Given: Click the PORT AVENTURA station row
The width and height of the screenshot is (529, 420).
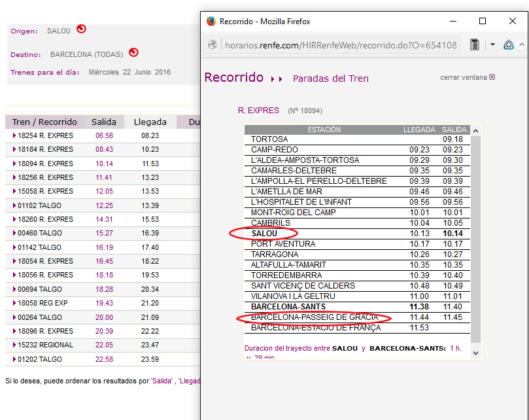Looking at the screenshot, I should (x=357, y=244).
